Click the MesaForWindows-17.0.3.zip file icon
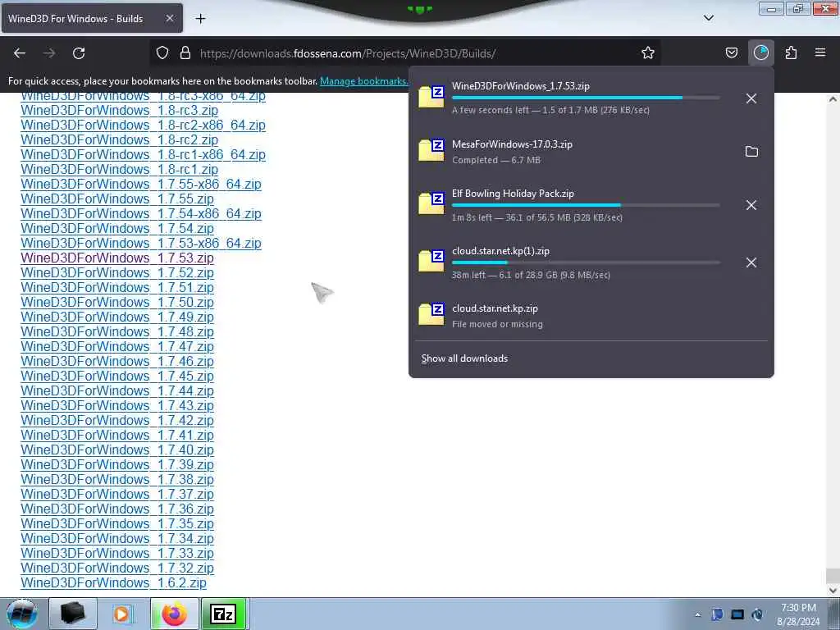840x630 pixels. tap(431, 151)
